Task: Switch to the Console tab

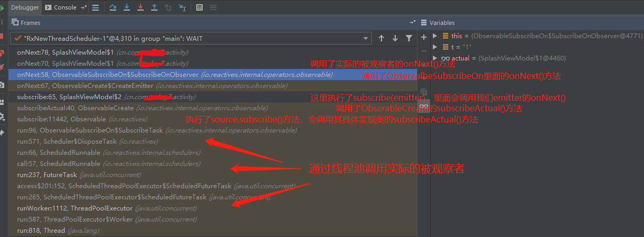Action: (x=61, y=7)
